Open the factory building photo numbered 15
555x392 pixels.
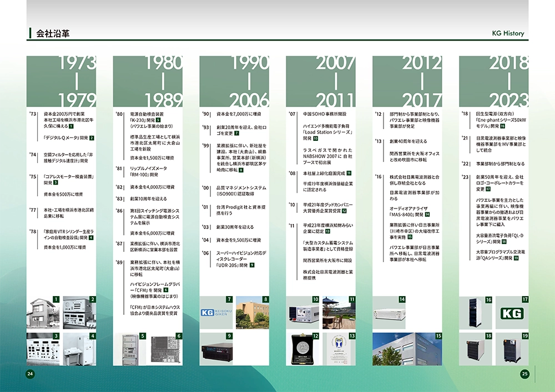click(407, 349)
